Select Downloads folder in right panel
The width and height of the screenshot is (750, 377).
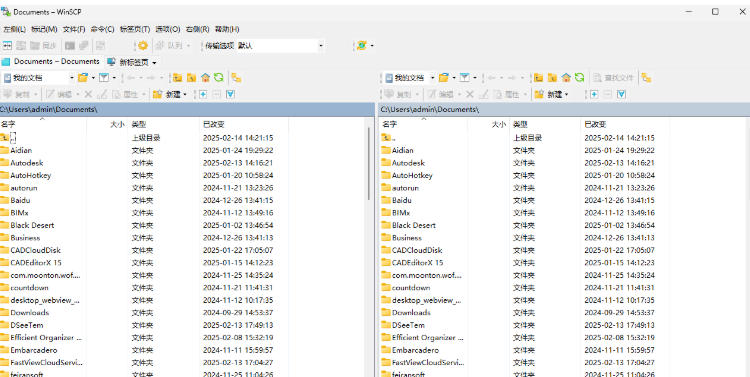(x=411, y=312)
